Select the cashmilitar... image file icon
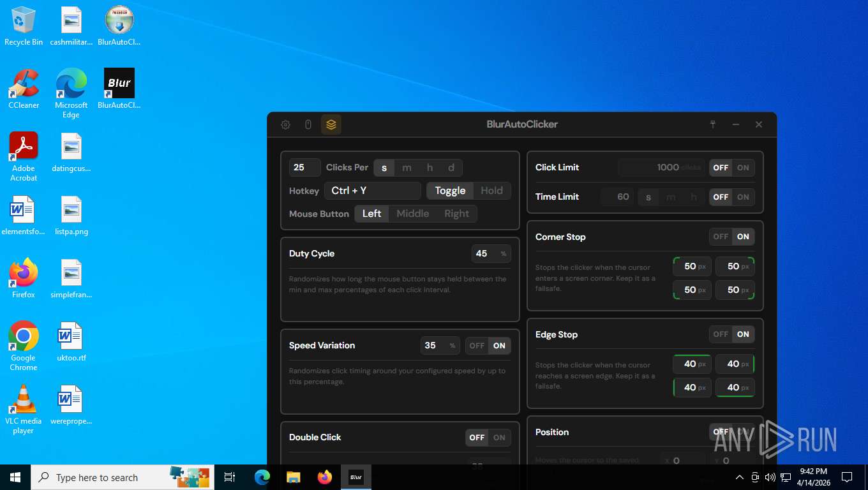The width and height of the screenshot is (868, 490). [71, 26]
